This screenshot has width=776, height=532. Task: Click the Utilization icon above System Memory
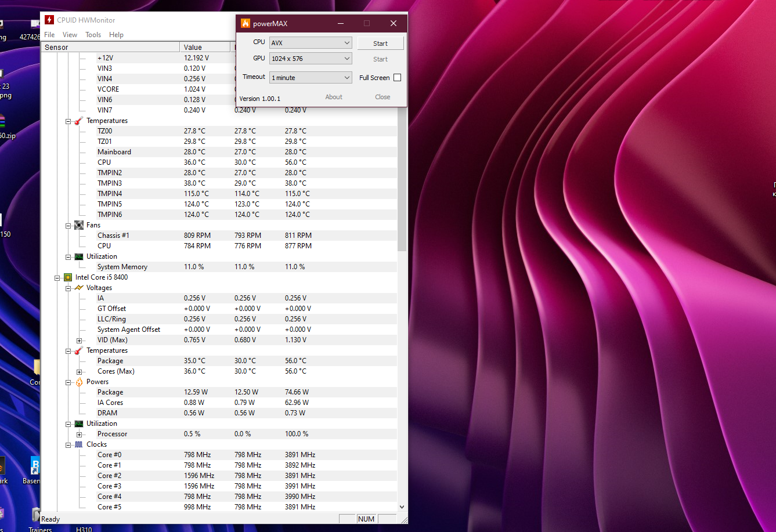[79, 256]
